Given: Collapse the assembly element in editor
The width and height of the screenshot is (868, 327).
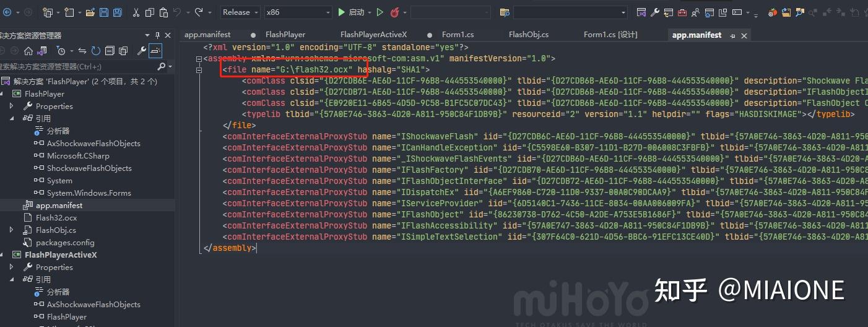Looking at the screenshot, I should (x=199, y=59).
